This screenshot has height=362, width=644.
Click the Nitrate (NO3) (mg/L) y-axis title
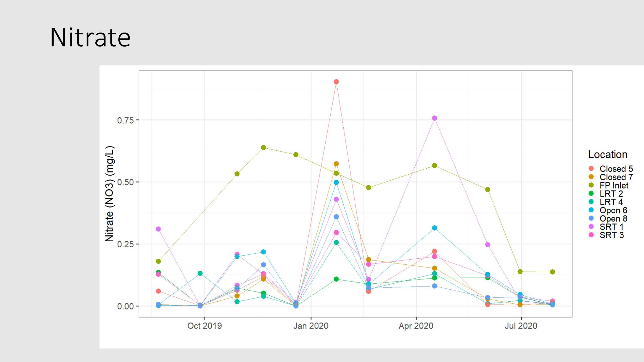pos(110,194)
